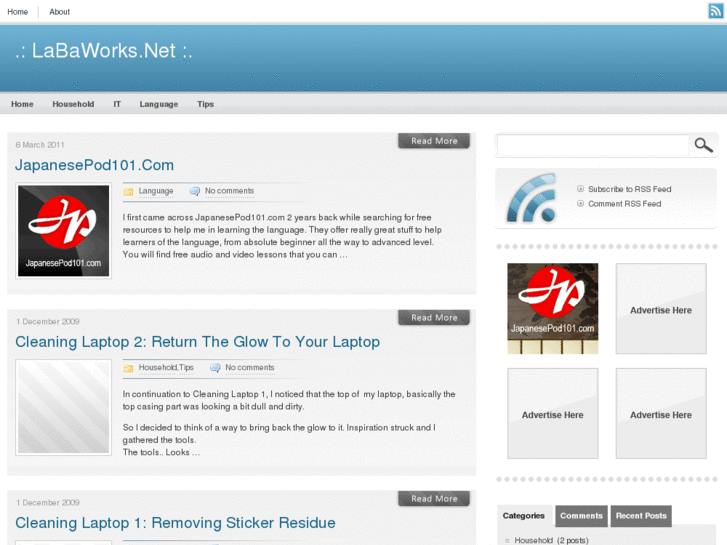Click the Advertise Here box directly above Recent Posts tab

[661, 413]
